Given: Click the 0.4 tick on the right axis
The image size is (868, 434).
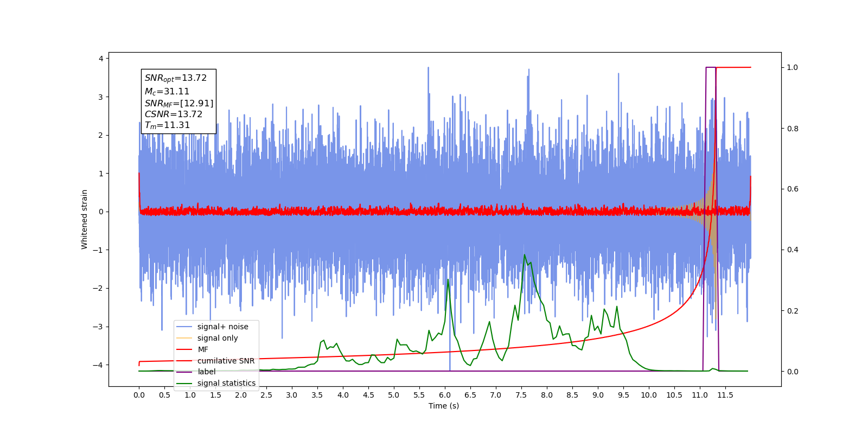Looking at the screenshot, I should [x=793, y=250].
